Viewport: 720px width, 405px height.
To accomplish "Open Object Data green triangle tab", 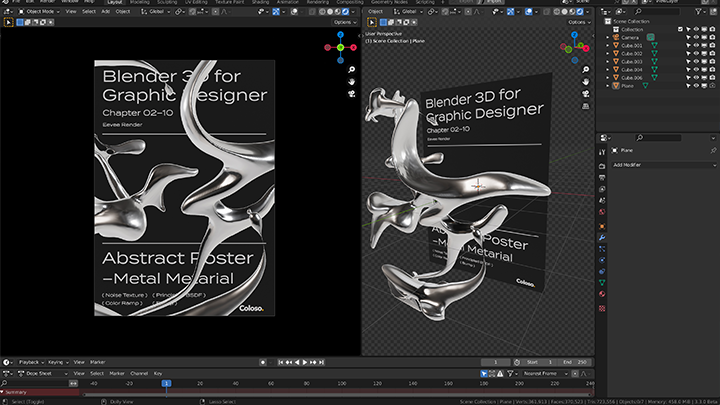I will click(x=602, y=283).
